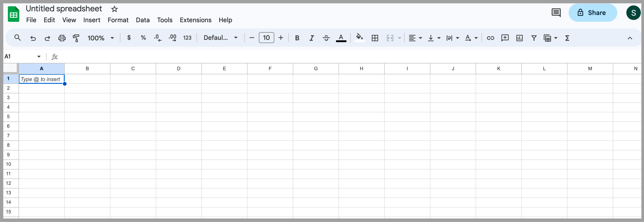This screenshot has width=644, height=222.
Task: Print the spreadsheet using the printer icon
Action: click(62, 38)
